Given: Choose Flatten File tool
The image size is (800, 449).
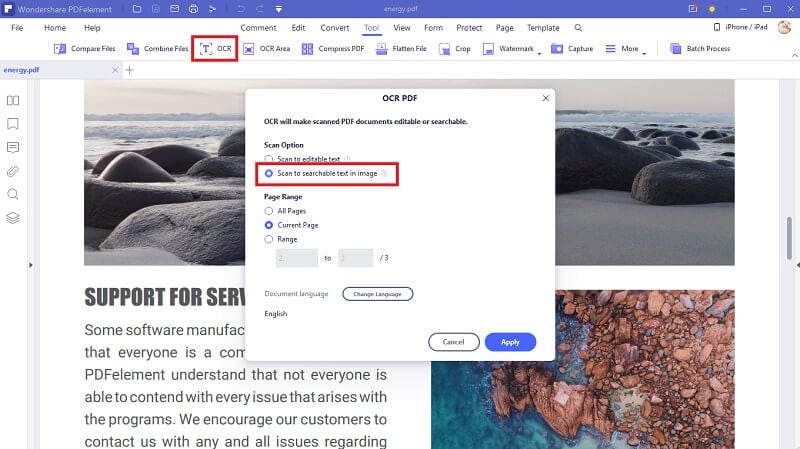Looking at the screenshot, I should [x=401, y=48].
